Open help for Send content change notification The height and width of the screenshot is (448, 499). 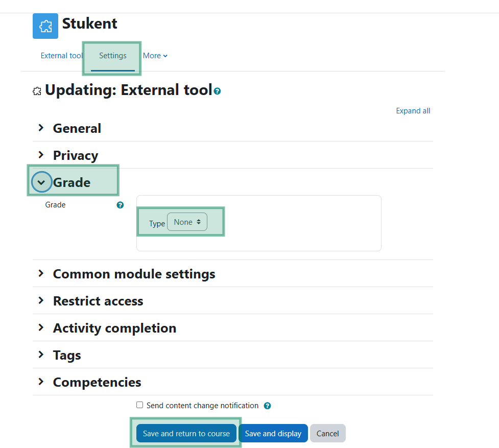pos(267,406)
